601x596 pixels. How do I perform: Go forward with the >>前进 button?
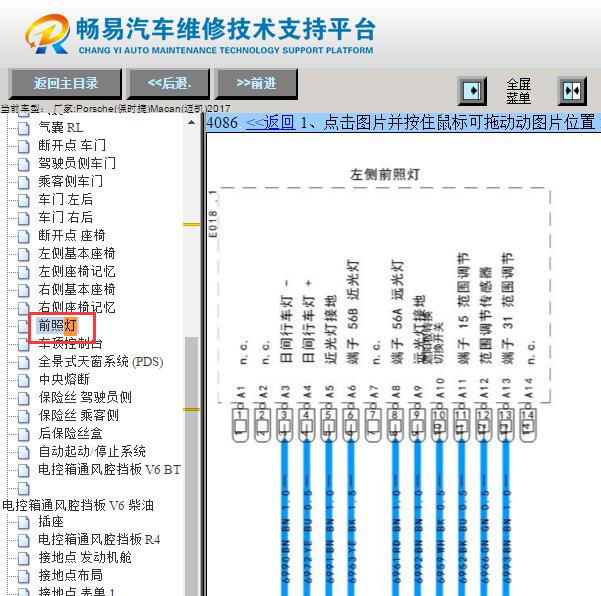point(256,83)
